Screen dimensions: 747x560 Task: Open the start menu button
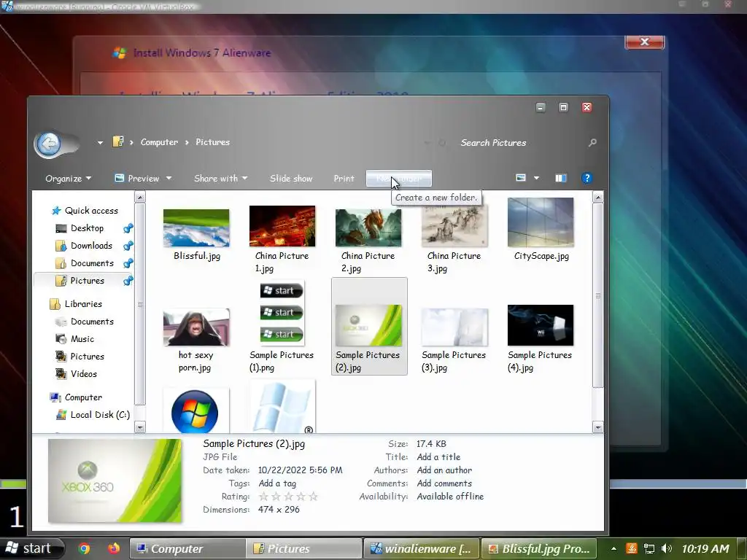tap(31, 548)
